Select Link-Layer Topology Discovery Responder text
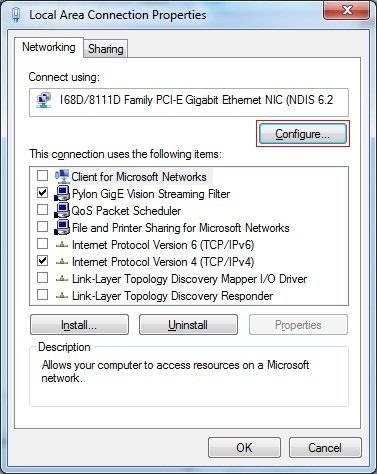Image resolution: width=377 pixels, height=474 pixels. [x=172, y=296]
